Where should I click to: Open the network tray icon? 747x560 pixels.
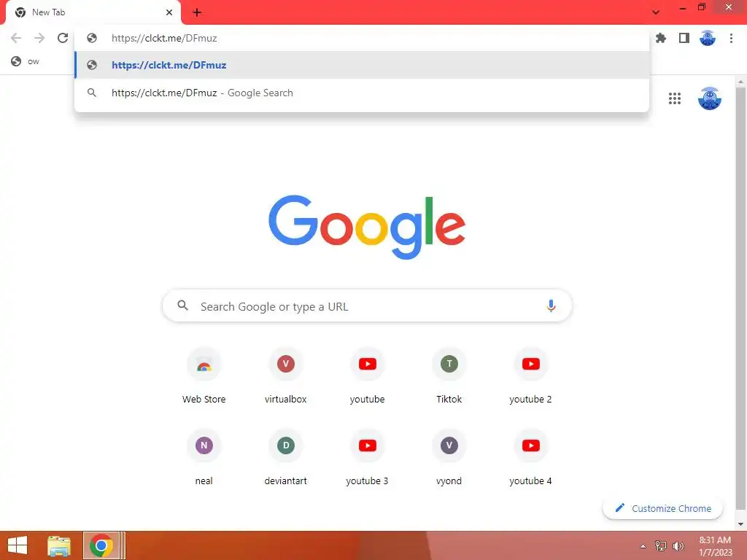pos(661,546)
